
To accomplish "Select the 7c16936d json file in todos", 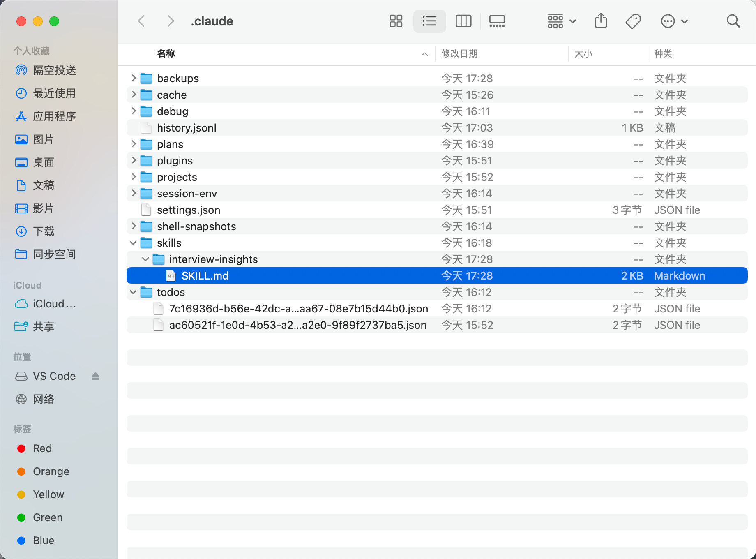I will tap(437, 308).
